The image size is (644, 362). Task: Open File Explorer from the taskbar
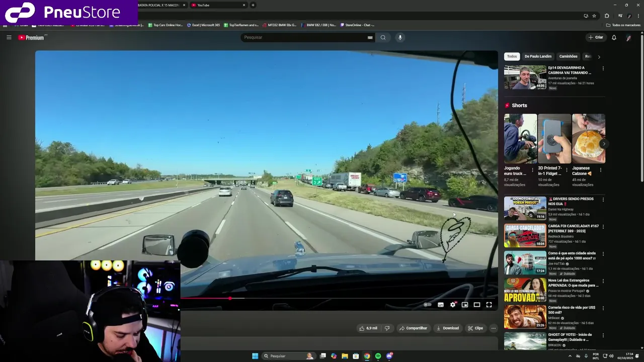click(345, 356)
